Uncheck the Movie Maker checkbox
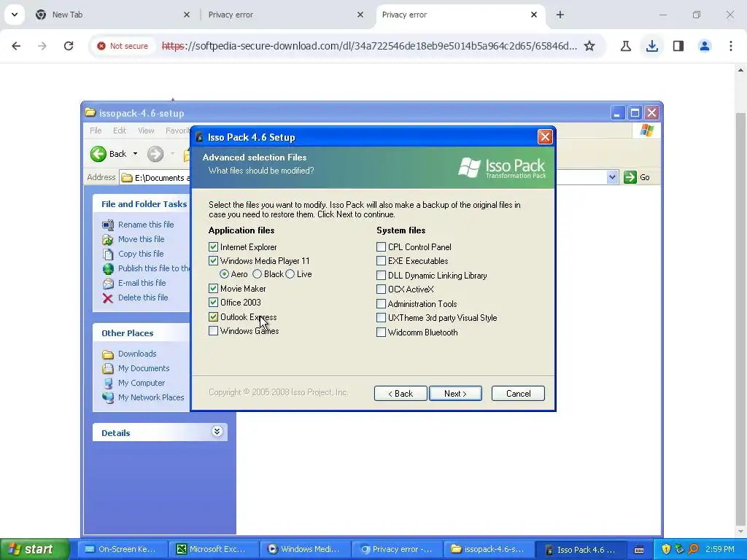Image resolution: width=747 pixels, height=560 pixels. [214, 289]
